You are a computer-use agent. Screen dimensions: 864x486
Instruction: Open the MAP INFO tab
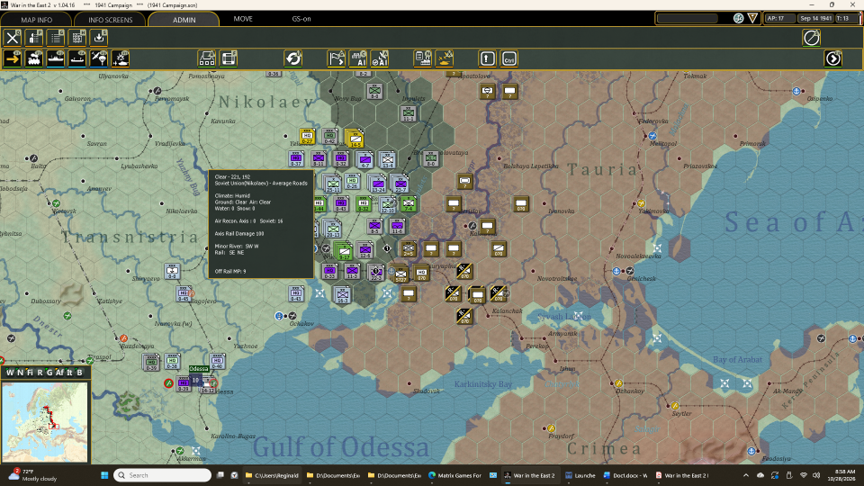tap(36, 20)
